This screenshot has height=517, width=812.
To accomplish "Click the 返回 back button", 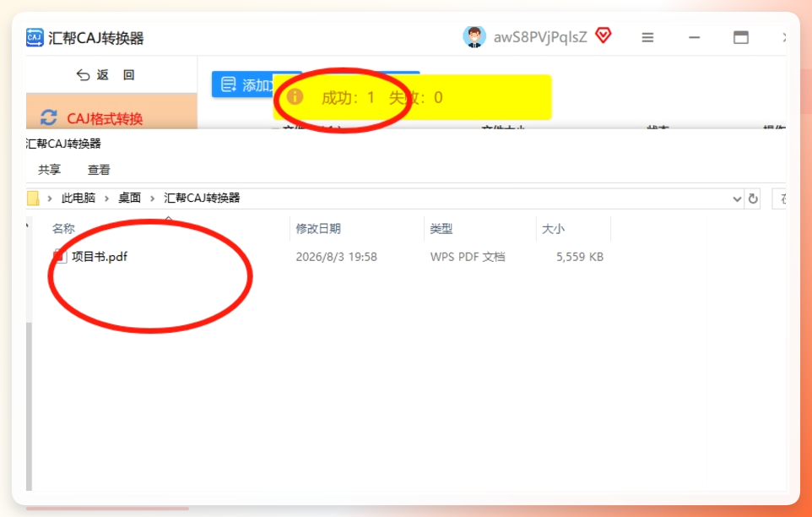I will point(106,75).
